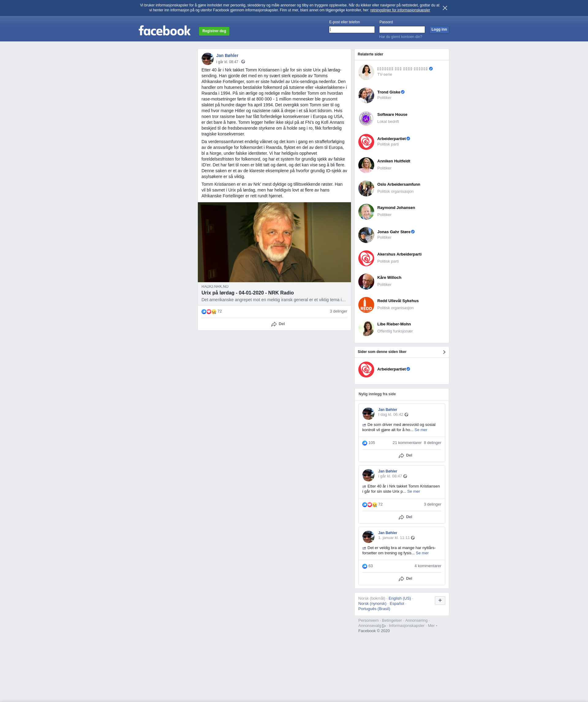Image resolution: width=588 pixels, height=702 pixels.
Task: Click the Registrer deg button
Action: [214, 31]
